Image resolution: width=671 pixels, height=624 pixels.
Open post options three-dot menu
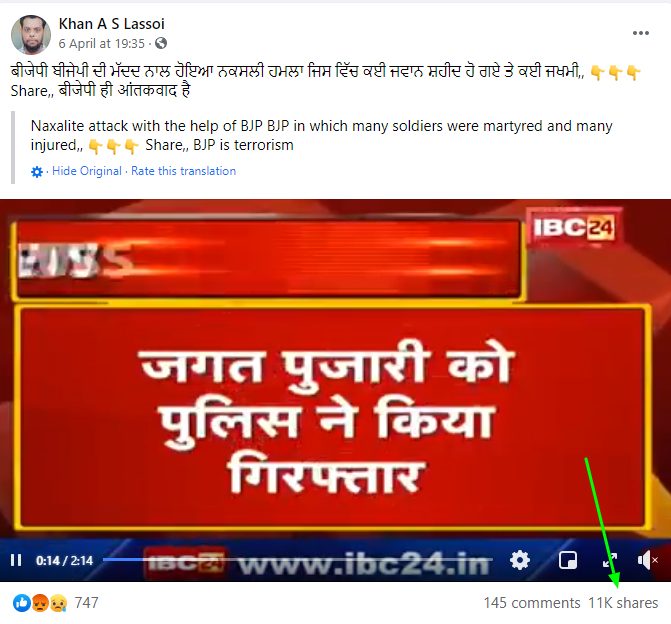point(641,33)
